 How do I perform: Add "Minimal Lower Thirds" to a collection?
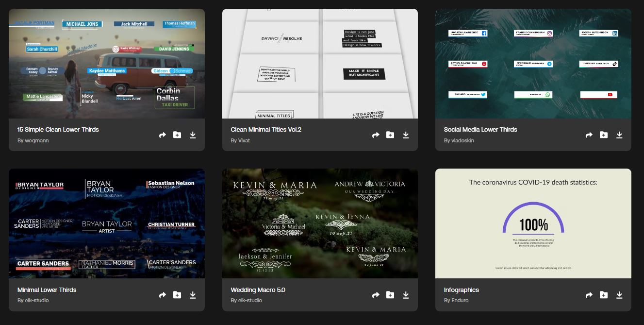[x=177, y=295]
